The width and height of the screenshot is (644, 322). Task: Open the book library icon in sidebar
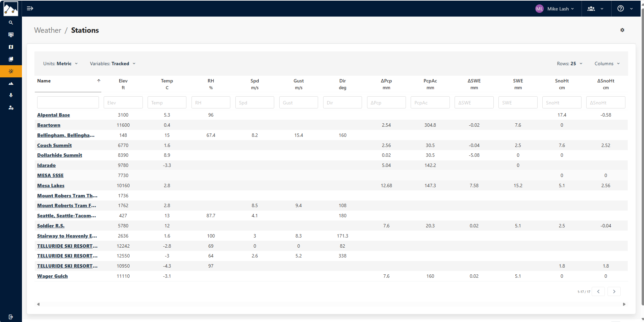click(11, 59)
